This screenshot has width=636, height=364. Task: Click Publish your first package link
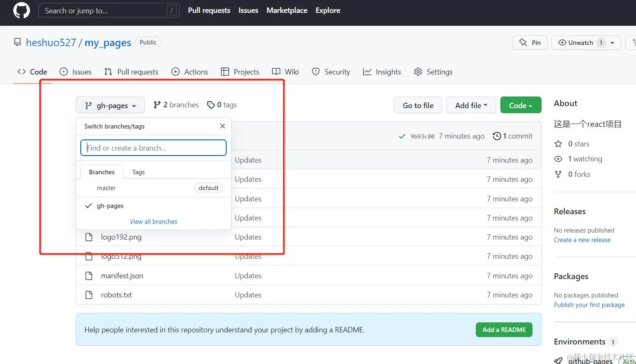[x=589, y=305]
